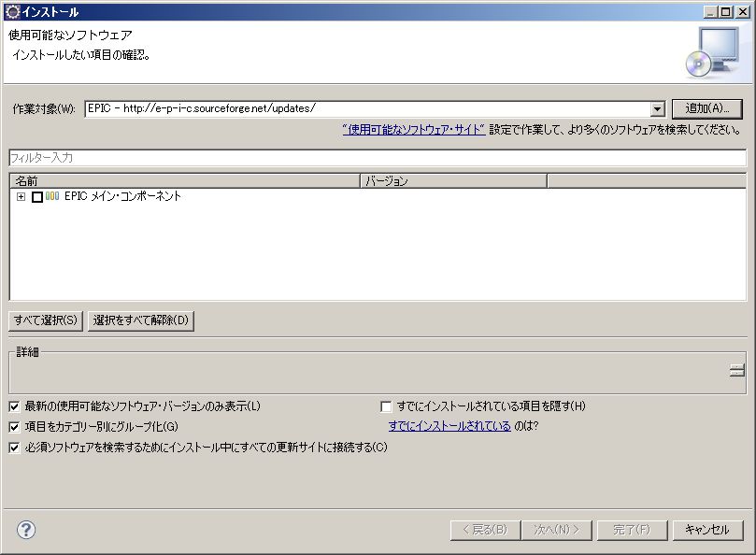Screen dimensions: 756x555
Task: Click the 名前 column header
Action: pyautogui.click(x=185, y=181)
